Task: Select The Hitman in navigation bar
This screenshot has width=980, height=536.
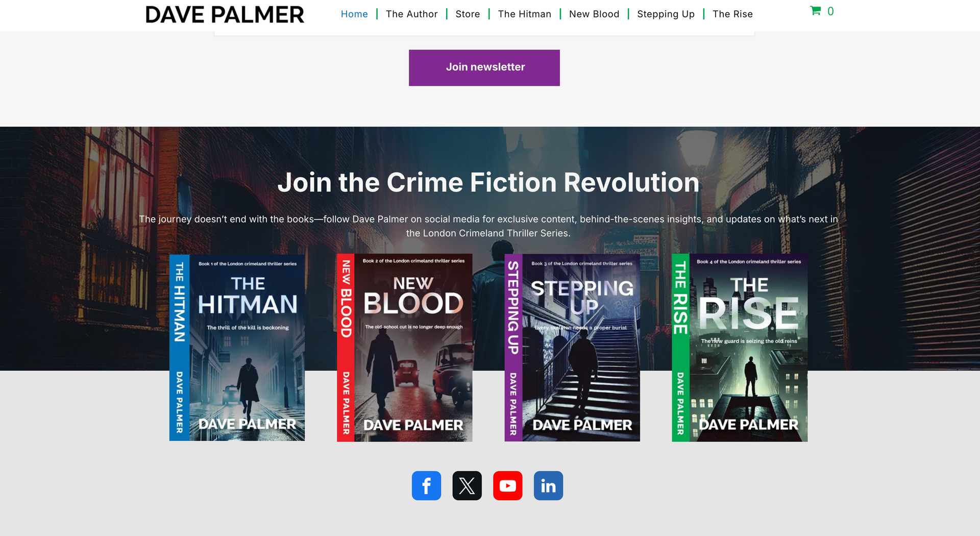Action: [525, 14]
